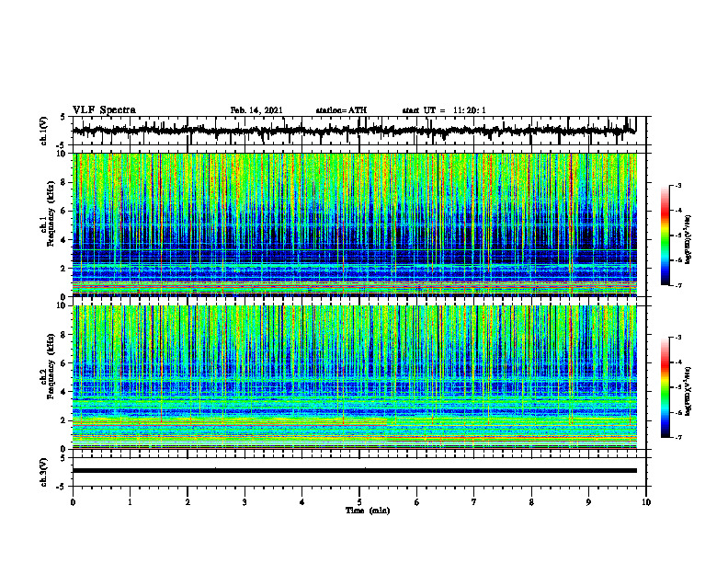The image size is (728, 563).
Task: Click the "-3" label on ch.1 colorbar
Action: pos(677,186)
